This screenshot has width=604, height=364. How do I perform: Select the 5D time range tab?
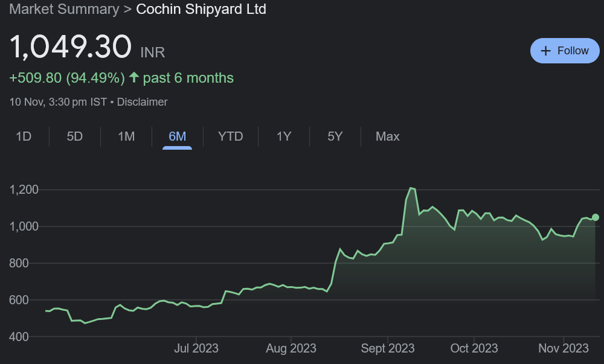[x=74, y=136]
